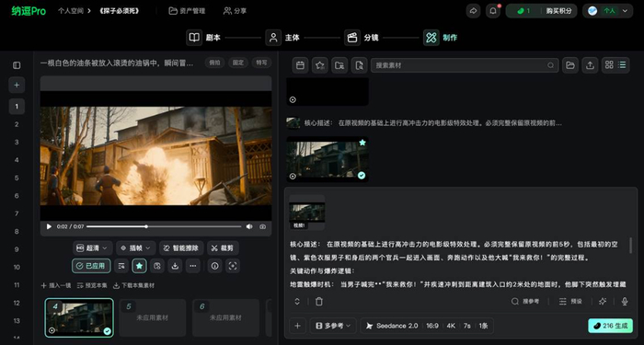Click 购买积分 buy credits
This screenshot has height=345, width=644.
558,11
